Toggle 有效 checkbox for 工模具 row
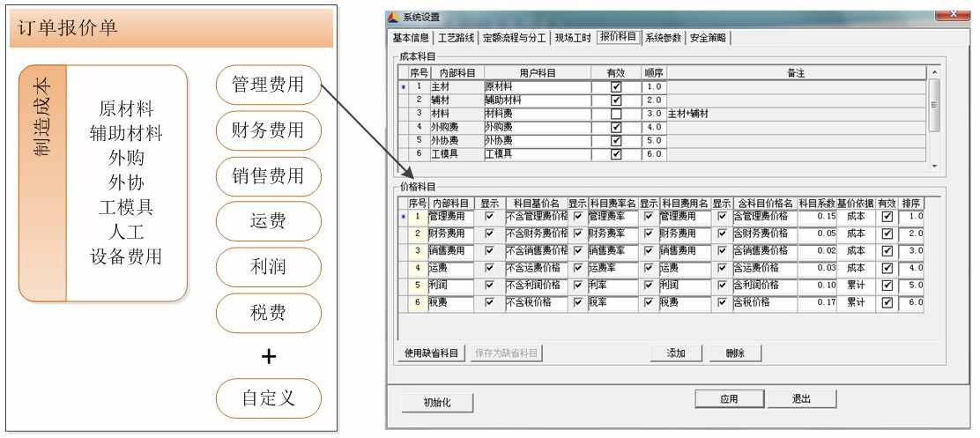Viewport: 980px width, 438px height. coord(616,153)
